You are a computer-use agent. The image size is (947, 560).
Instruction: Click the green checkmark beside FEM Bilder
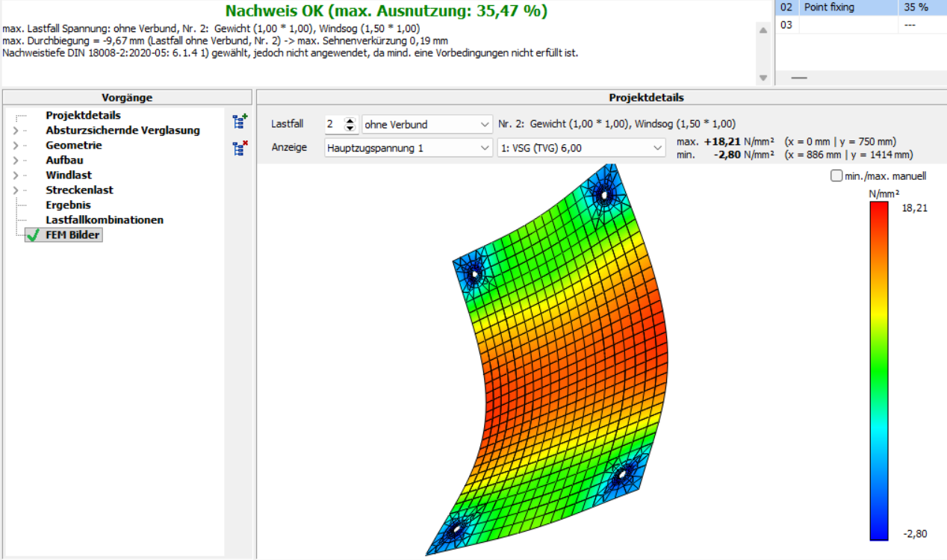(x=32, y=235)
